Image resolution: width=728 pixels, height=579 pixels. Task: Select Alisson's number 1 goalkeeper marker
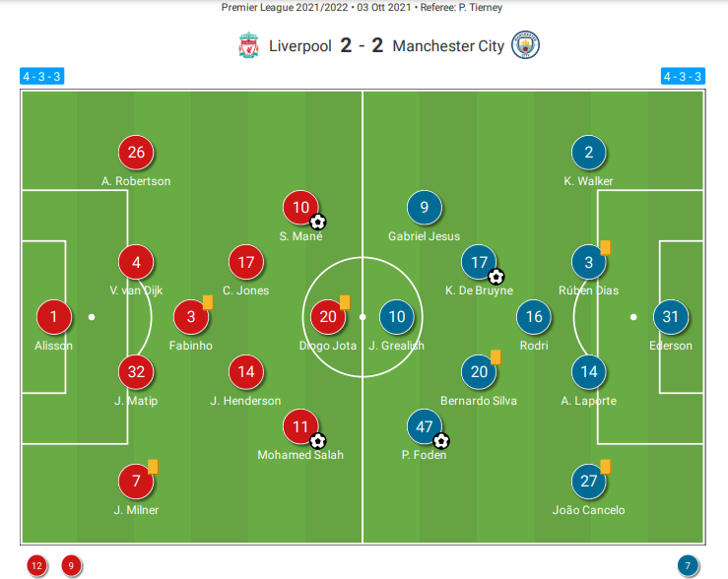click(54, 317)
